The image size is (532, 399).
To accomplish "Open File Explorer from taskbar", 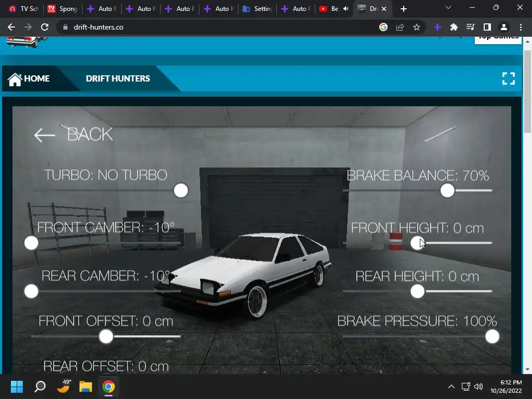I will coord(86,387).
